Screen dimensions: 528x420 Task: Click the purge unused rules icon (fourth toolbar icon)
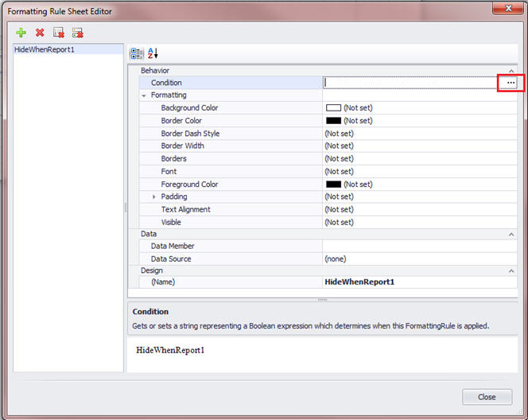coord(78,33)
